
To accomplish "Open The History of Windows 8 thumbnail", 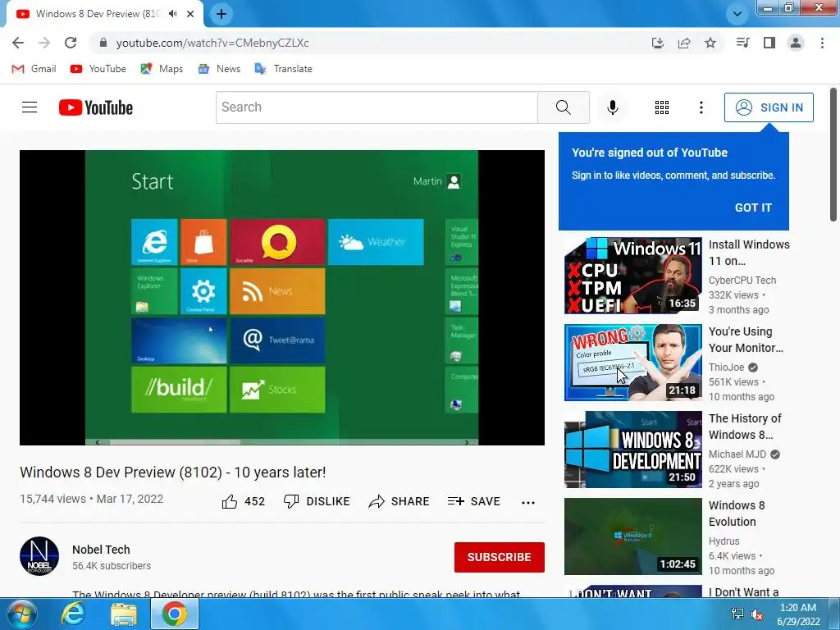I will [633, 450].
